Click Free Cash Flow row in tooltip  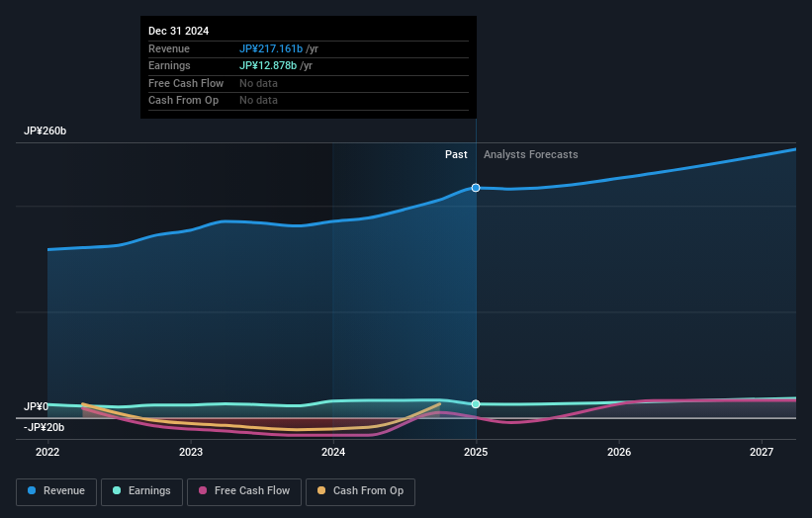coord(309,83)
